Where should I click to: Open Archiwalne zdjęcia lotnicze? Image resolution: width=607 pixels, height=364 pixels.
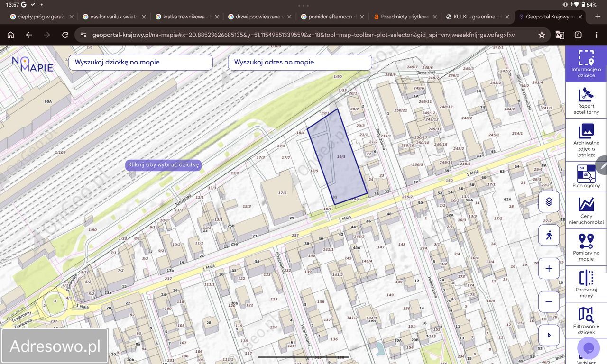pyautogui.click(x=586, y=140)
